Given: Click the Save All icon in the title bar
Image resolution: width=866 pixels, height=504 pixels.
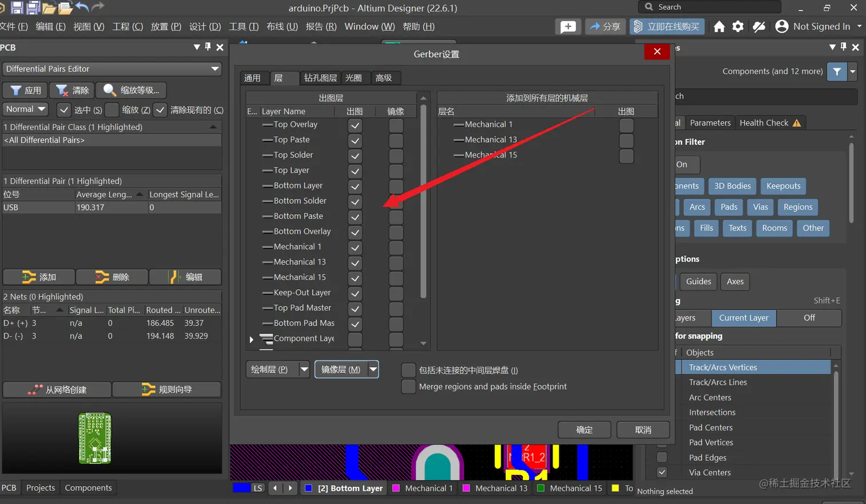Looking at the screenshot, I should (x=33, y=8).
